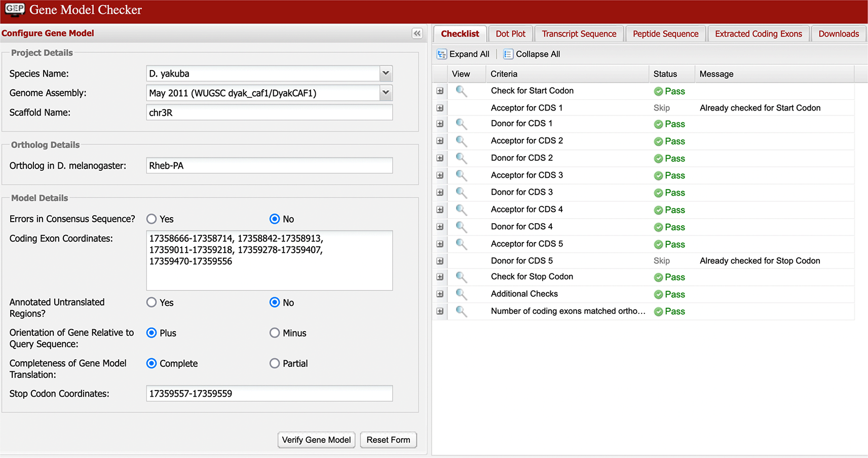The height and width of the screenshot is (458, 868).
Task: Collapse the Configure Gene Model panel
Action: click(417, 33)
